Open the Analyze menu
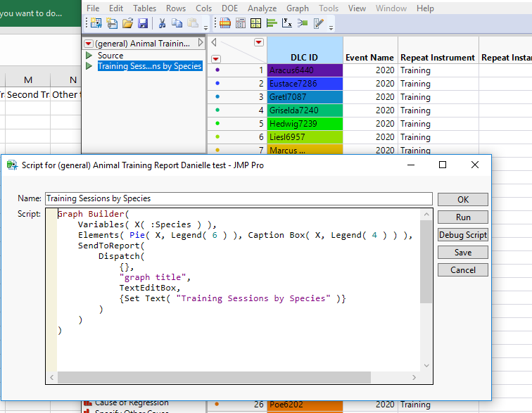Image resolution: width=532 pixels, height=413 pixels. click(262, 8)
